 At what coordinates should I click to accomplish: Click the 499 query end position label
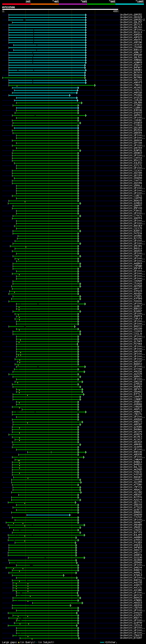click(115, 11)
